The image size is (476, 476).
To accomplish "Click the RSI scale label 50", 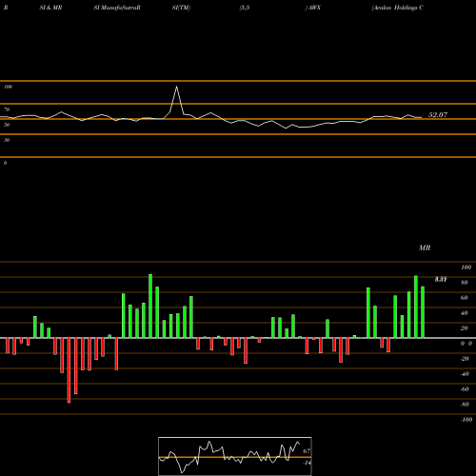I will (7, 125).
